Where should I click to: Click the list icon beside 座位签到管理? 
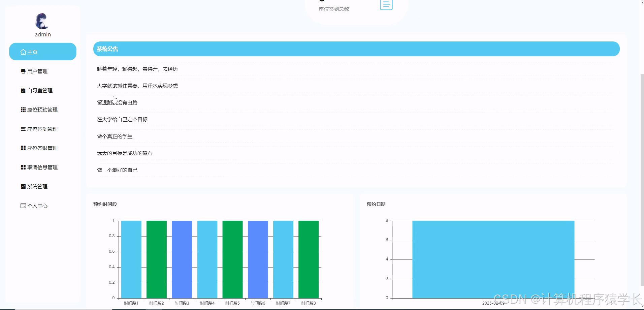pos(23,129)
